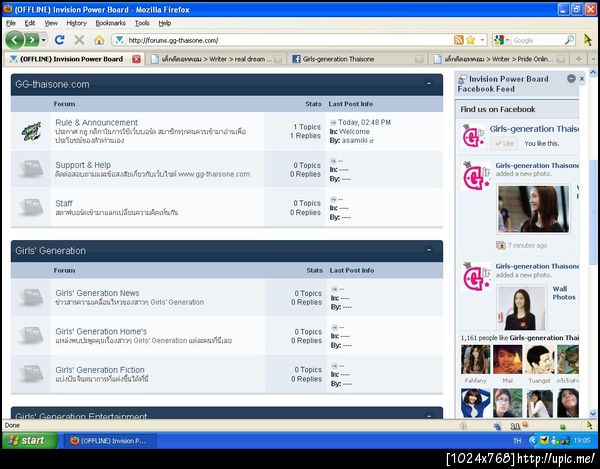The width and height of the screenshot is (600, 469).
Task: Open the History menu
Action: click(76, 23)
